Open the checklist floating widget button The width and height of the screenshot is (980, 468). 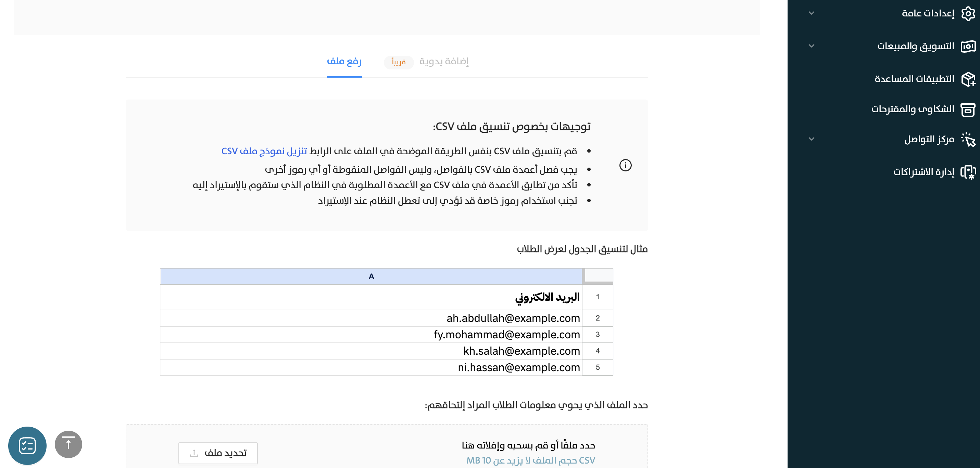coord(27,445)
